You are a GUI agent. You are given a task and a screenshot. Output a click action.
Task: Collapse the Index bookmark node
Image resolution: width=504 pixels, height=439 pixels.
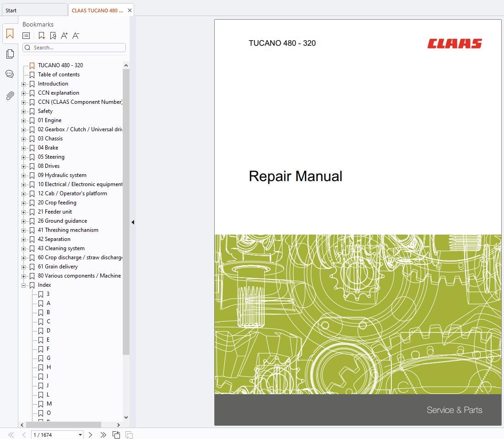click(x=23, y=285)
